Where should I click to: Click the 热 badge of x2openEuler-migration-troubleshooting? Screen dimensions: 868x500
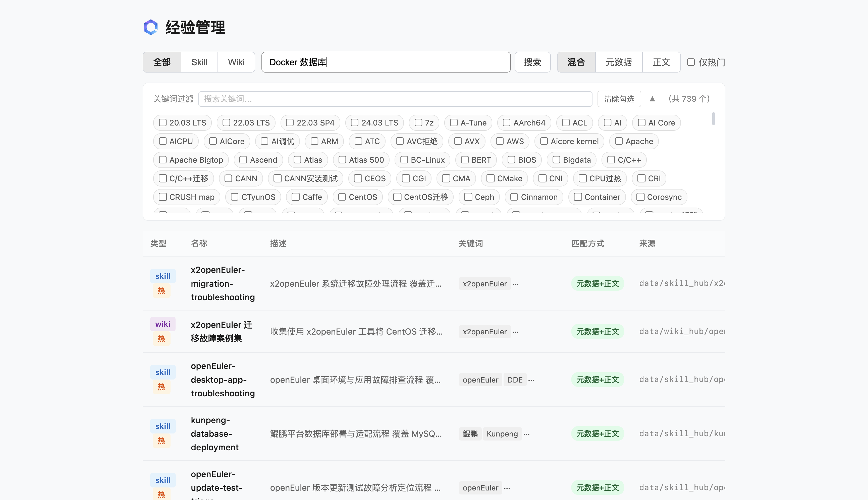tap(161, 291)
